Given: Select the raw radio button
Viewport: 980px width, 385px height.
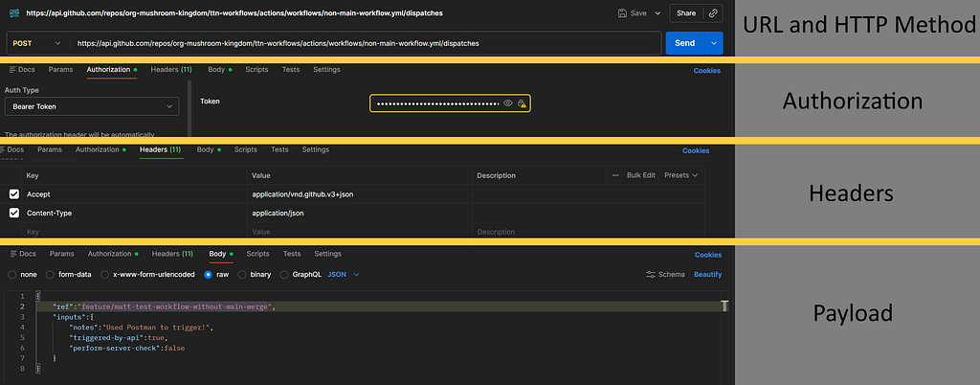Looking at the screenshot, I should [x=209, y=274].
